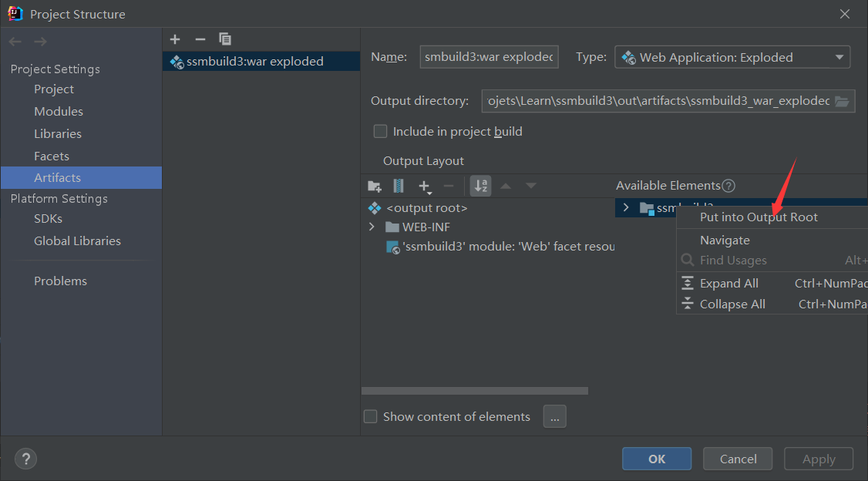Viewport: 868px width, 481px height.
Task: Open the artifact Type dropdown
Action: 732,57
